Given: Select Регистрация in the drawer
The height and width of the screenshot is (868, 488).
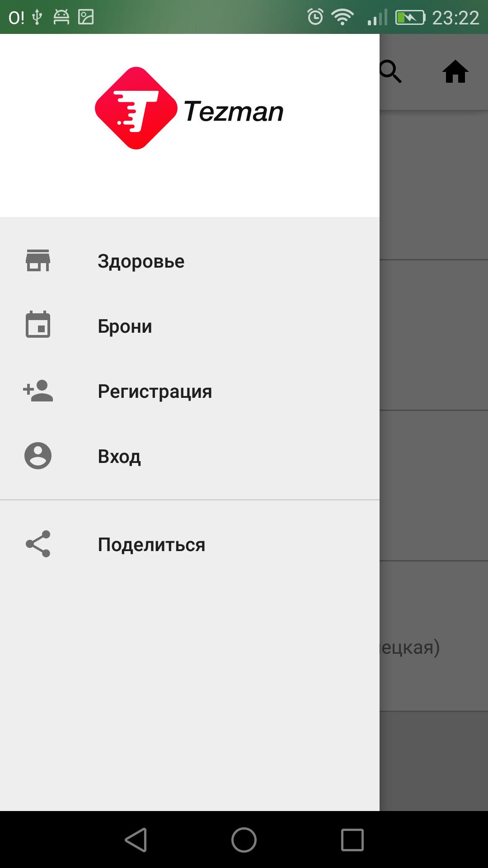Looking at the screenshot, I should click(x=190, y=391).
